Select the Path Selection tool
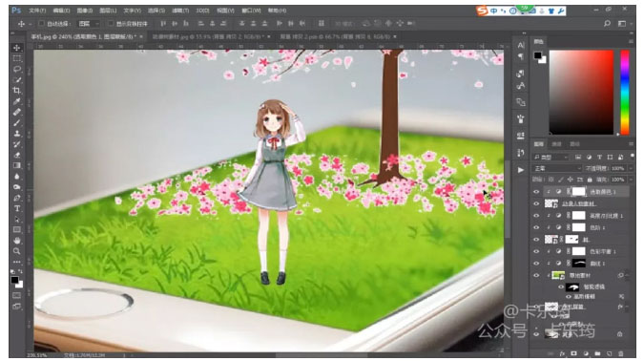This screenshot has height=361, width=644. (x=17, y=219)
